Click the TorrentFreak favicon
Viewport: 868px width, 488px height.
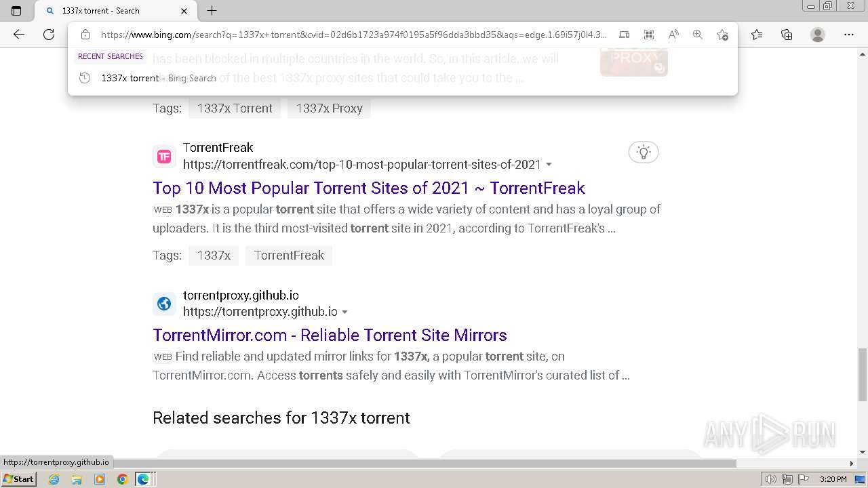164,157
